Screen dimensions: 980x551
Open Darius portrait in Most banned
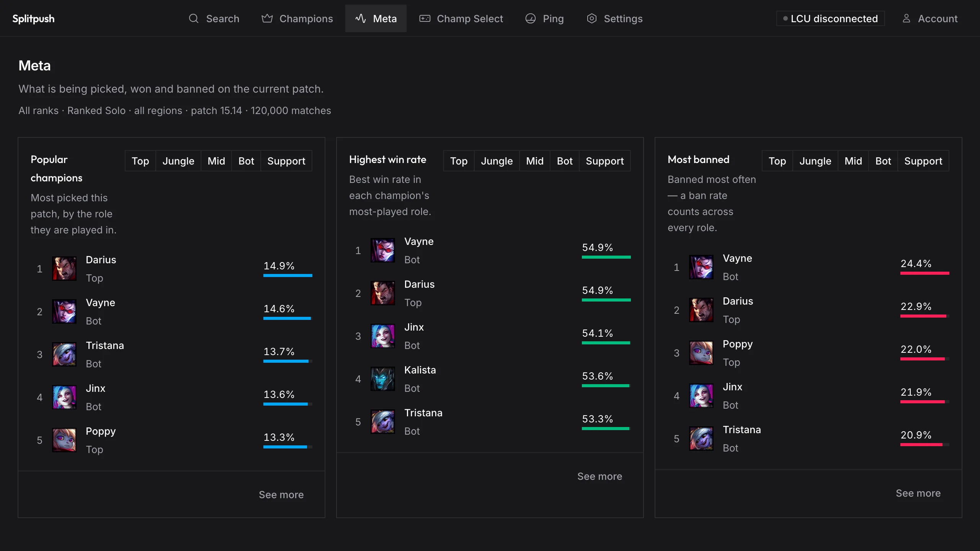tap(701, 310)
